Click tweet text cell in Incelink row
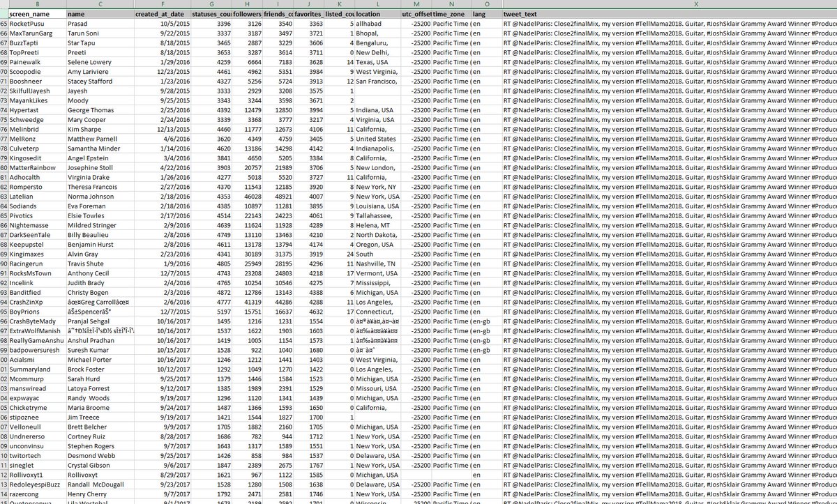Image resolution: width=837 pixels, height=504 pixels. [x=669, y=284]
